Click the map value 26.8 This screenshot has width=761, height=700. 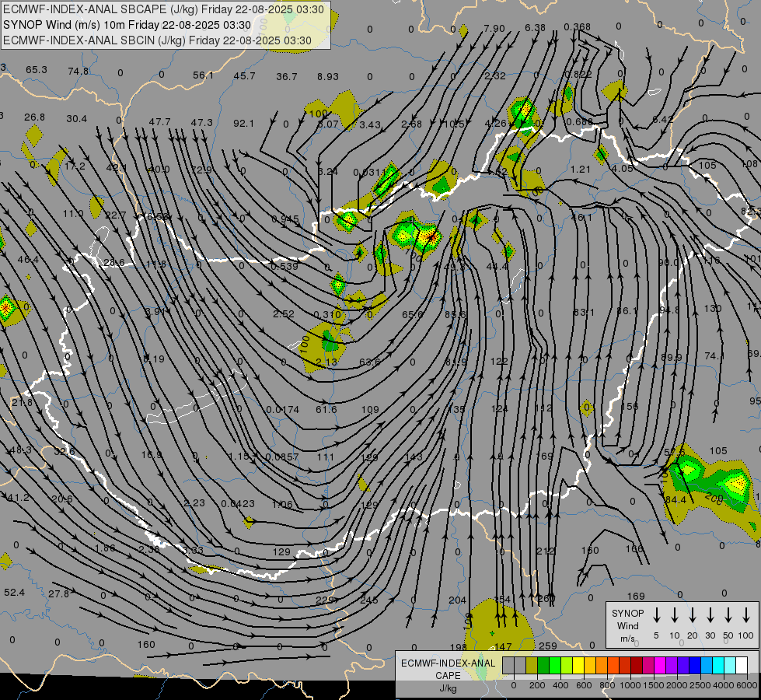34,117
